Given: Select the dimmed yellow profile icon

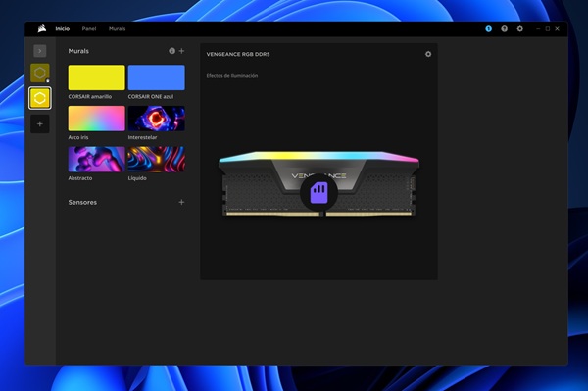Looking at the screenshot, I should tap(40, 73).
